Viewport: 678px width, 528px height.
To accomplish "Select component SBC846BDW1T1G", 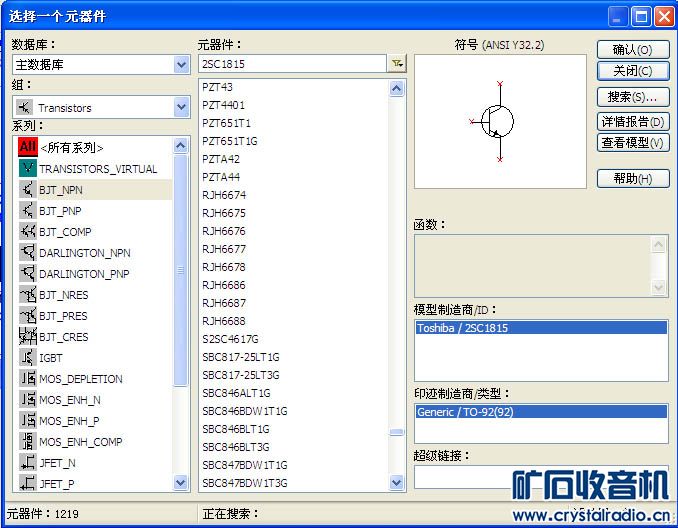I will coord(244,411).
